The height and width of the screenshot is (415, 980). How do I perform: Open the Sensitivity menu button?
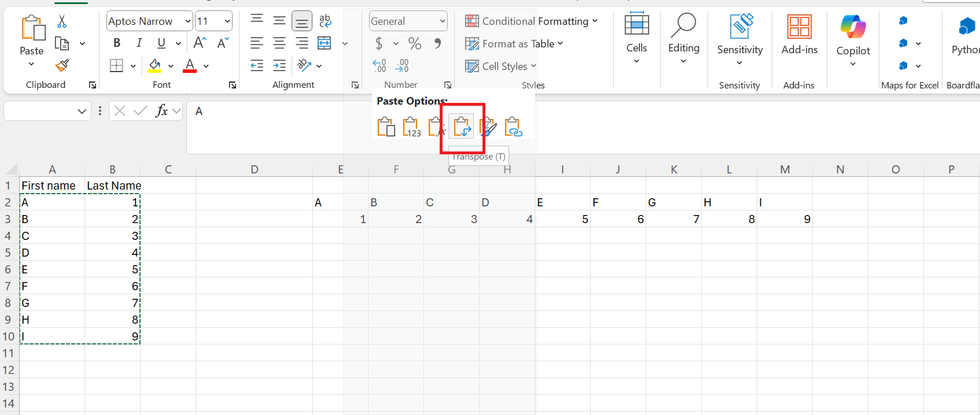(740, 39)
